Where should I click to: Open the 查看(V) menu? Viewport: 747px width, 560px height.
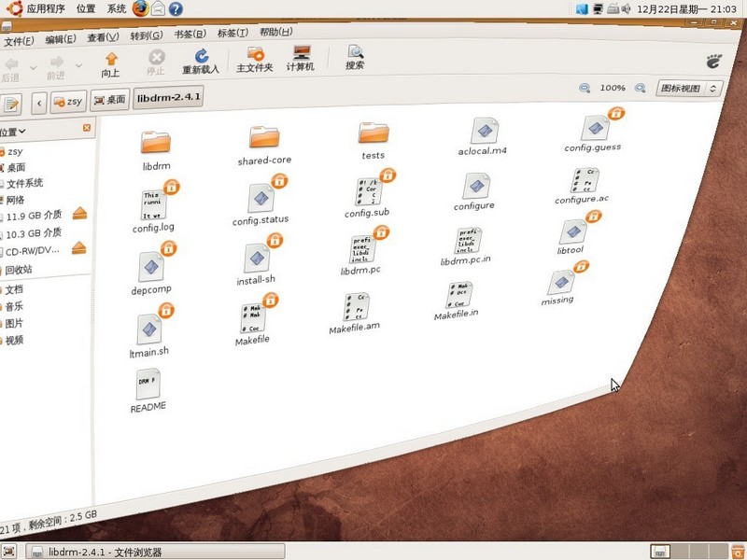(103, 37)
